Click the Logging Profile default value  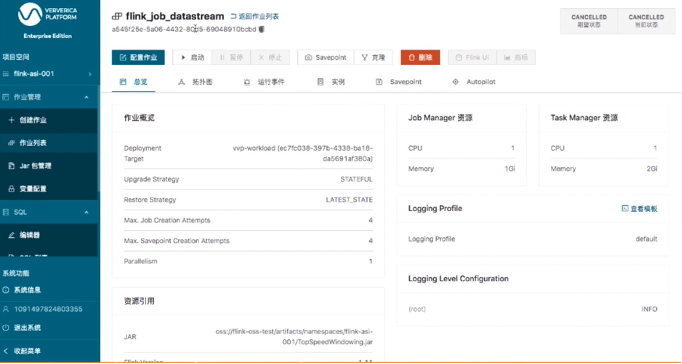[x=646, y=239]
